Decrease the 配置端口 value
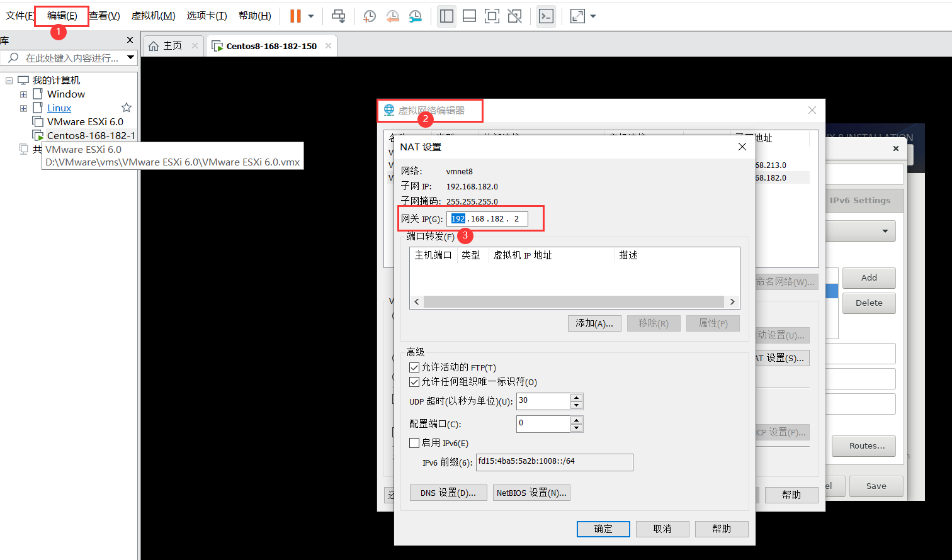952x560 pixels. tap(576, 428)
